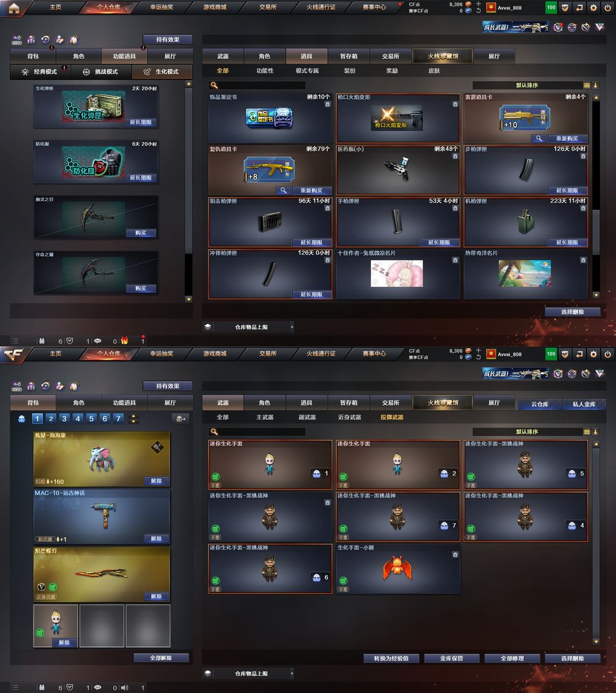The height and width of the screenshot is (693, 616).
Task: Click the magnifier on the 雷霆道具卡 card
Action: tap(538, 139)
